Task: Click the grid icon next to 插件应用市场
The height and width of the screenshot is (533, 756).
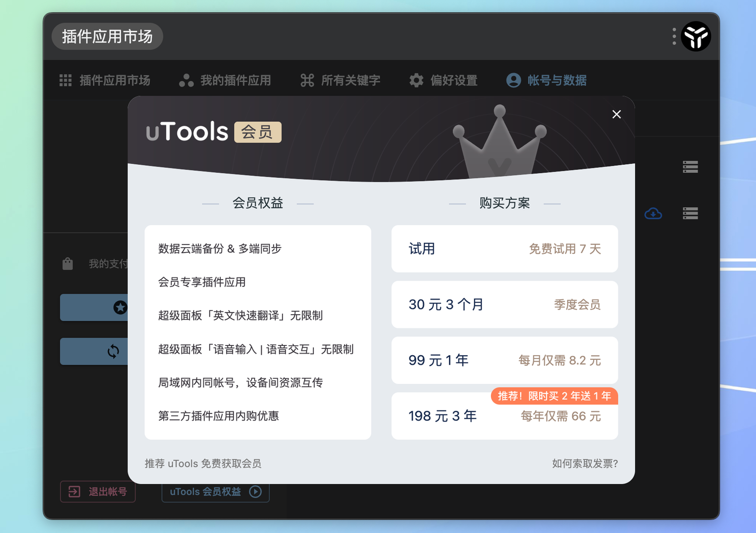Action: pyautogui.click(x=65, y=80)
